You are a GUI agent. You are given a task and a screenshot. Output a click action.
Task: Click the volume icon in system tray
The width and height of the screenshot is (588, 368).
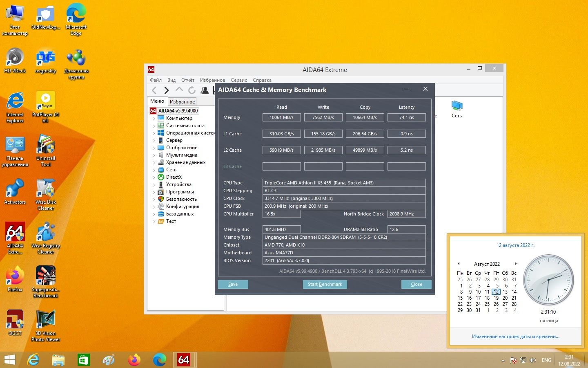pos(532,360)
